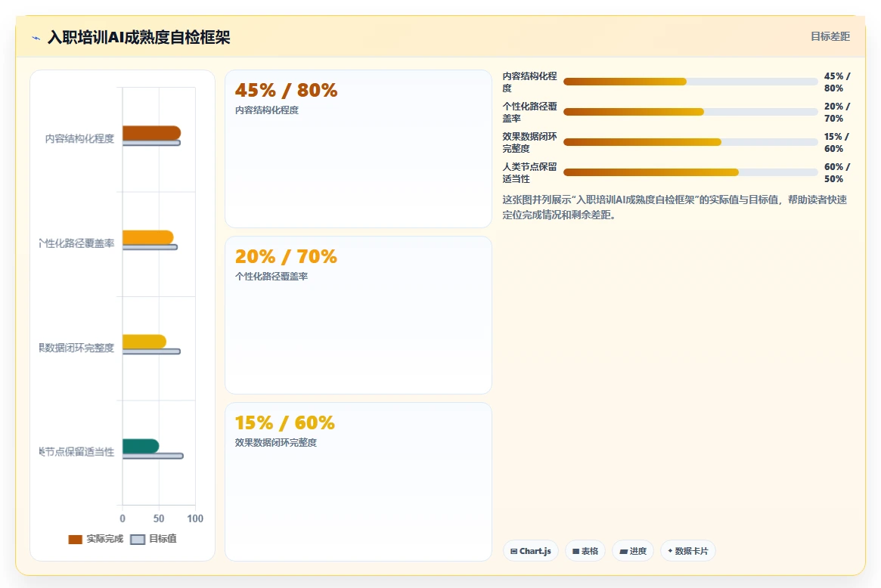Select the 进度 tag chip
The width and height of the screenshot is (881, 588).
click(x=633, y=551)
